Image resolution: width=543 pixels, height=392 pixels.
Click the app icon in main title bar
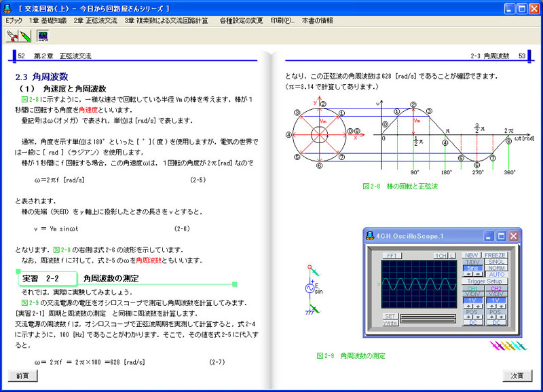[x=7, y=9]
